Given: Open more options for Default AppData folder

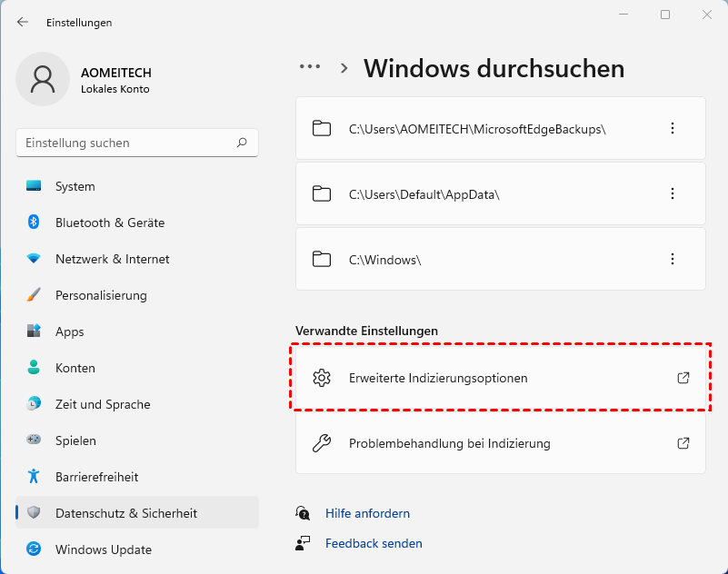Looking at the screenshot, I should 673,193.
